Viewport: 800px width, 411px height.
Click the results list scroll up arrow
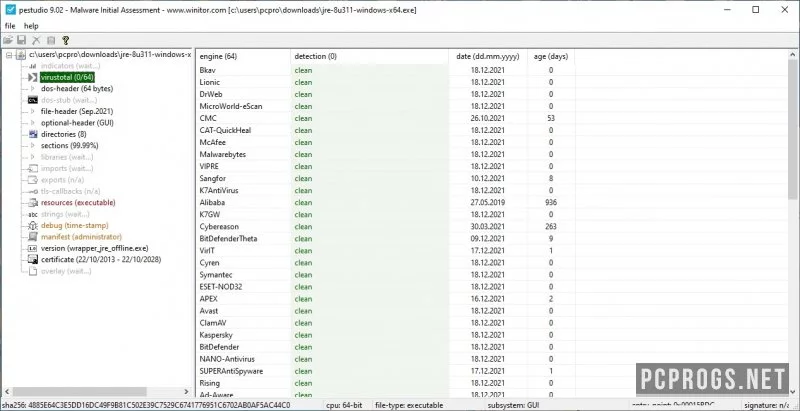[x=793, y=55]
